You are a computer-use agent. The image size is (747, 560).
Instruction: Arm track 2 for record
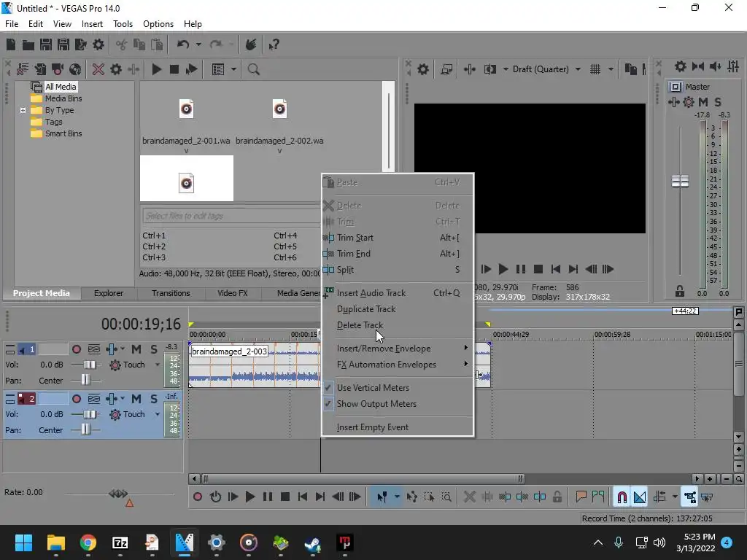(x=76, y=399)
